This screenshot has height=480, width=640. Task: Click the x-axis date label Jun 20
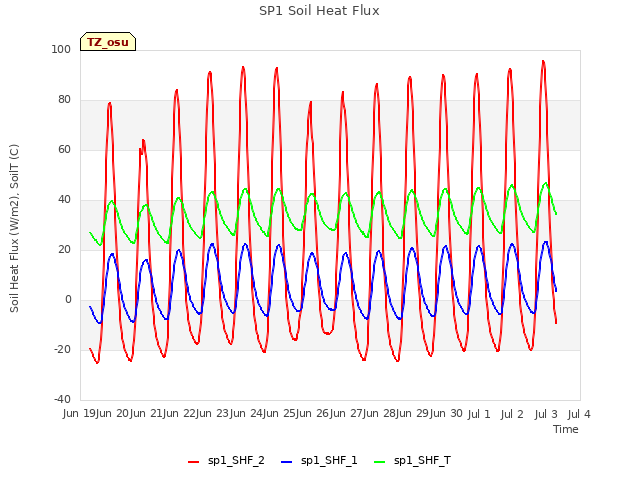click(113, 414)
